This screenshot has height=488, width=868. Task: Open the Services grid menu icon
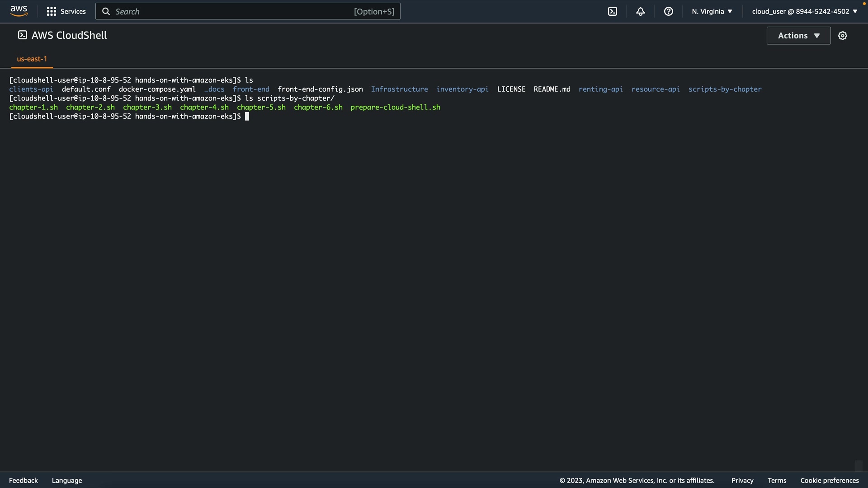(x=52, y=11)
